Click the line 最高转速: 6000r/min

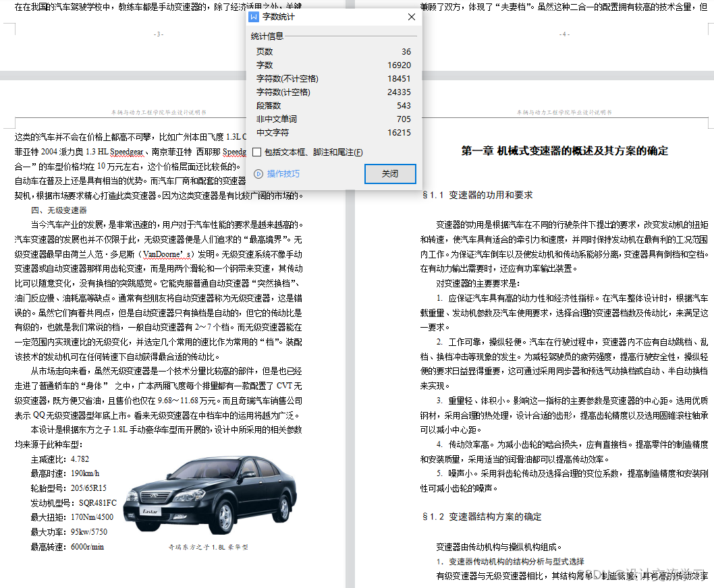tap(67, 547)
